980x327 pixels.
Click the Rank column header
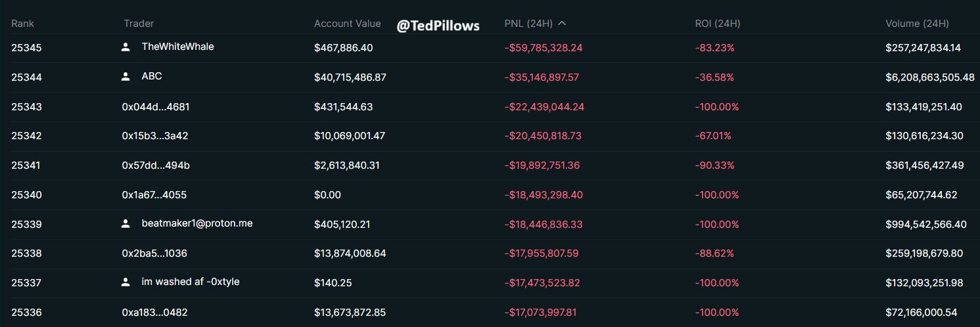pyautogui.click(x=22, y=24)
